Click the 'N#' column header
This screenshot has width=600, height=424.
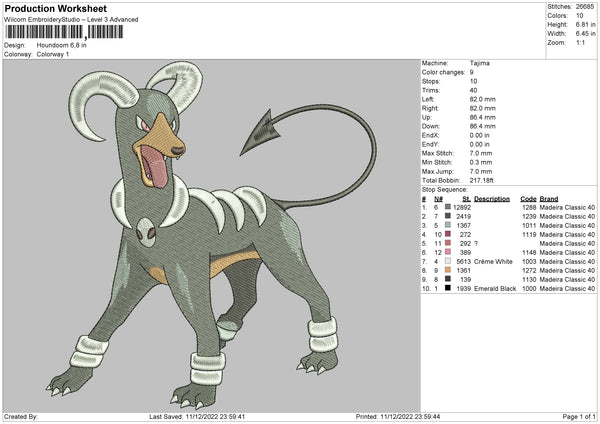[438, 199]
